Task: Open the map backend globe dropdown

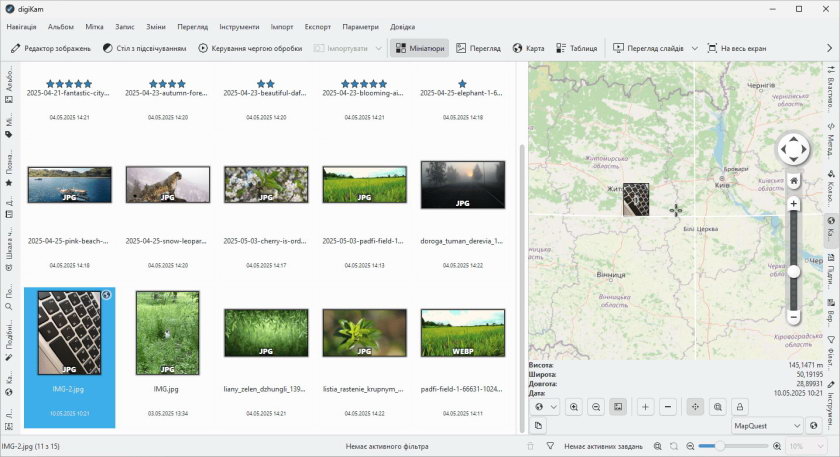Action: 546,407
